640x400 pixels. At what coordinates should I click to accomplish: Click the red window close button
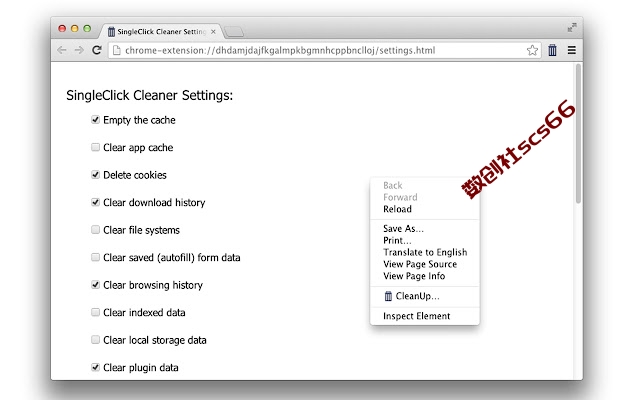(x=62, y=29)
